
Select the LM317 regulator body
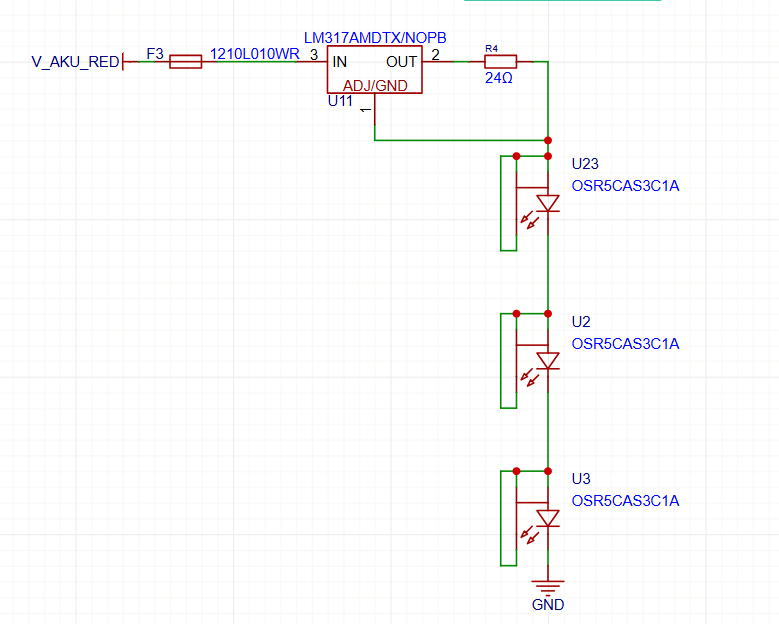click(x=375, y=70)
